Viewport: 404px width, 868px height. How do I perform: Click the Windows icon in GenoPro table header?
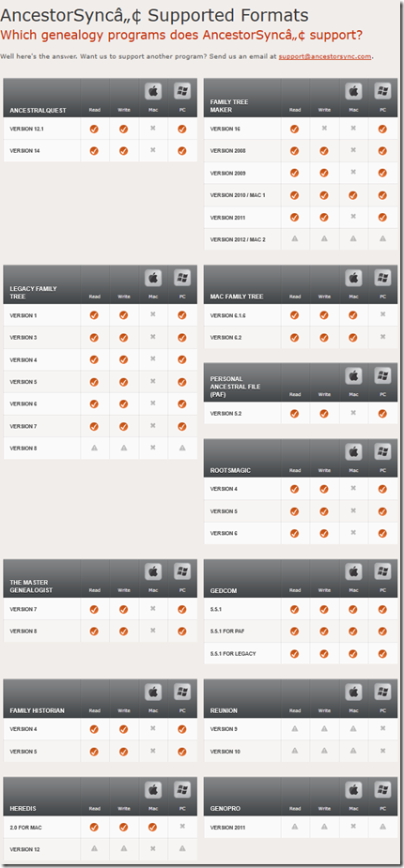pyautogui.click(x=382, y=789)
